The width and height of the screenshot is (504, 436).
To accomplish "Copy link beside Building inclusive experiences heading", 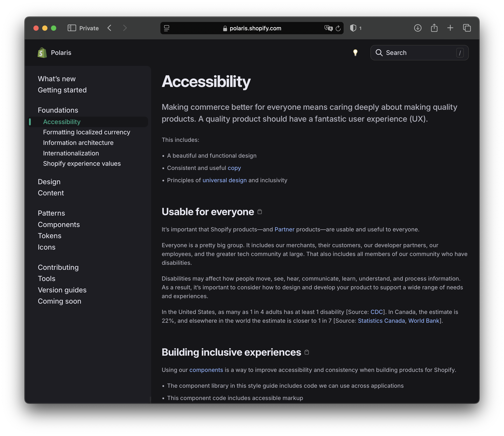I will click(x=307, y=352).
